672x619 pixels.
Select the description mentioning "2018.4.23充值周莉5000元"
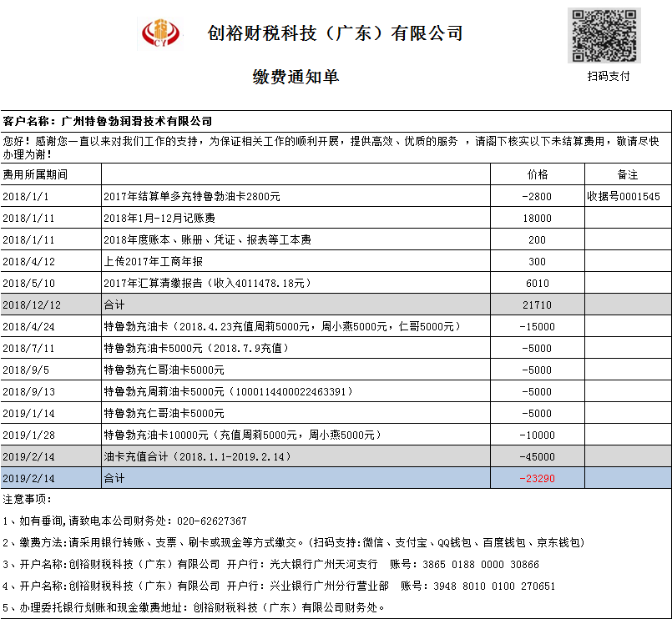click(x=282, y=327)
